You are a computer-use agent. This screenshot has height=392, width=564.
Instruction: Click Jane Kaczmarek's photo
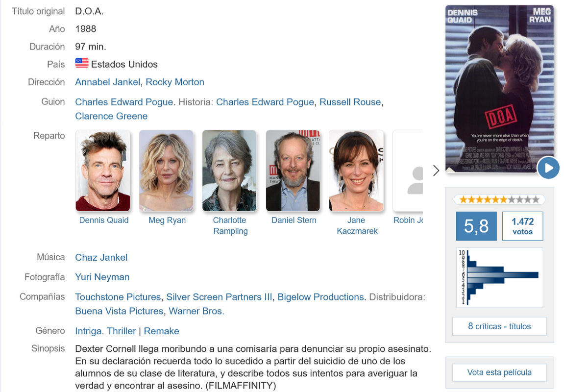[x=356, y=171]
